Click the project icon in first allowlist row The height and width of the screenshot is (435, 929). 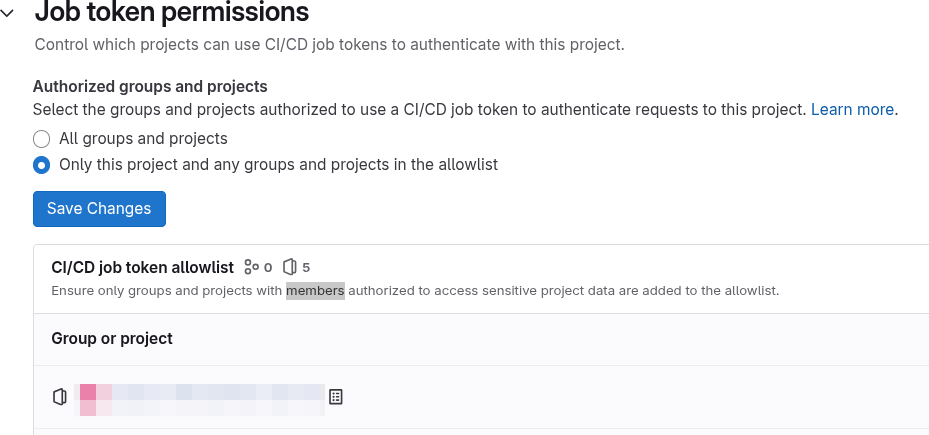point(60,396)
